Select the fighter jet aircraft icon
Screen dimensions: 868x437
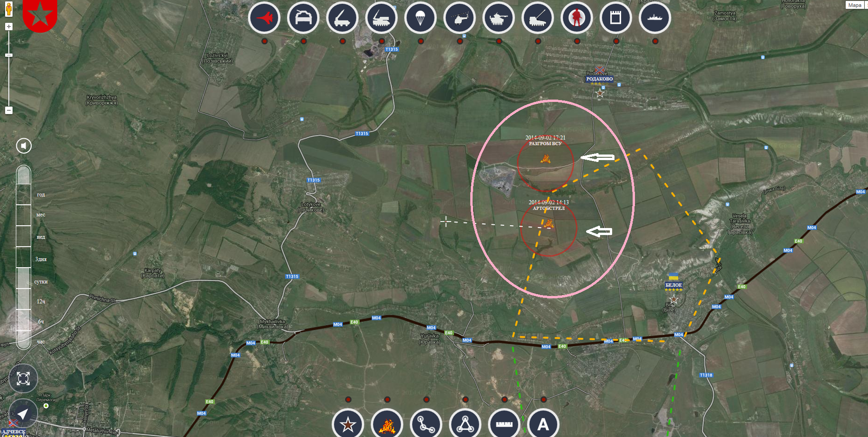click(x=264, y=18)
